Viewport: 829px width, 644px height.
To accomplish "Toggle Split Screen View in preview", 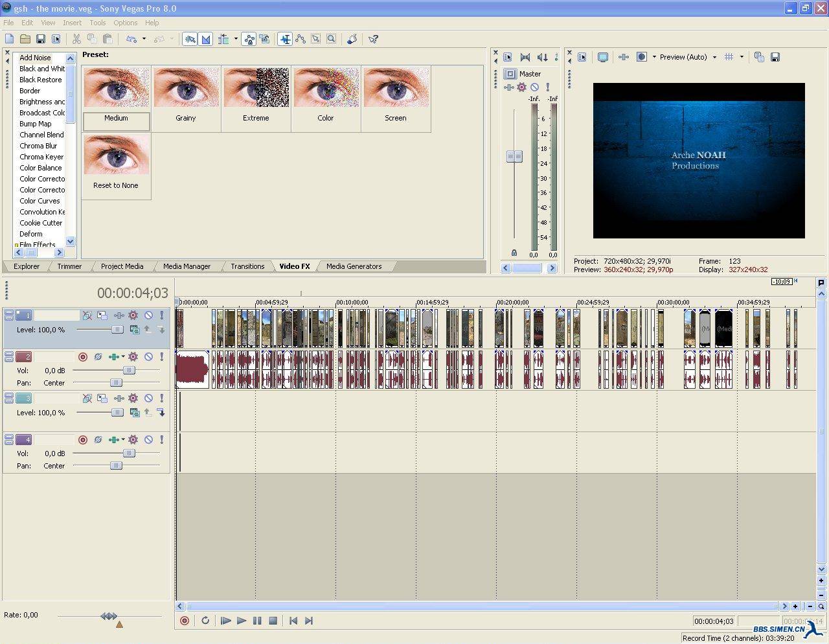I will click(x=641, y=57).
